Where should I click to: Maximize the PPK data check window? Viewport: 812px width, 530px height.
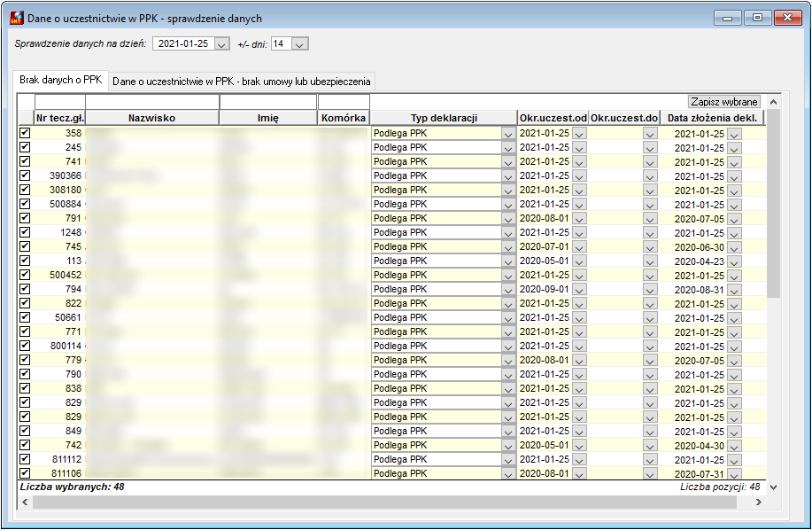[757, 18]
